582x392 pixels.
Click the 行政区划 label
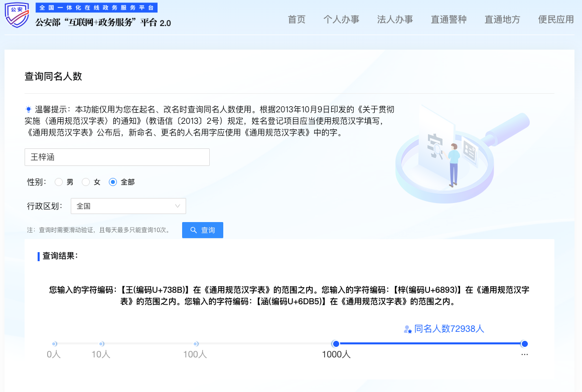click(x=45, y=206)
